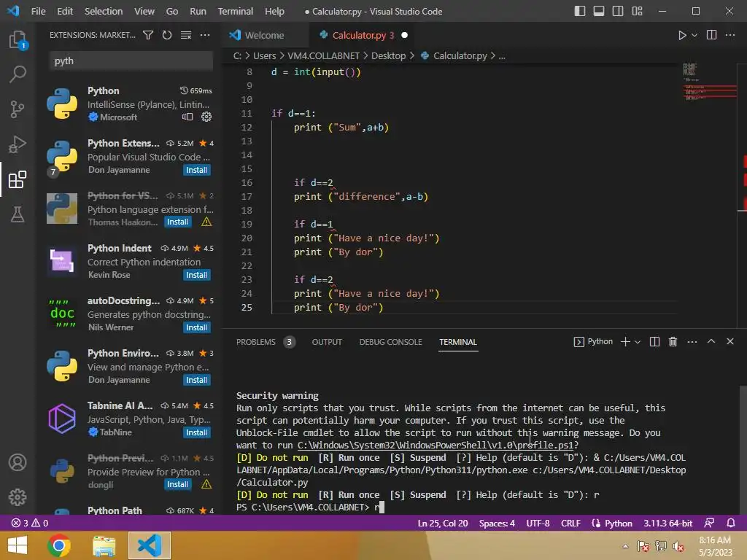Open Extensions view more actions menu
This screenshot has width=747, height=560.
pyautogui.click(x=205, y=35)
